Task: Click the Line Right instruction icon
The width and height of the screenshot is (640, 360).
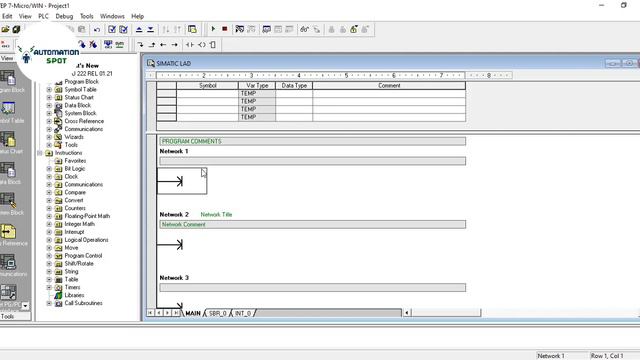Action: [x=175, y=45]
